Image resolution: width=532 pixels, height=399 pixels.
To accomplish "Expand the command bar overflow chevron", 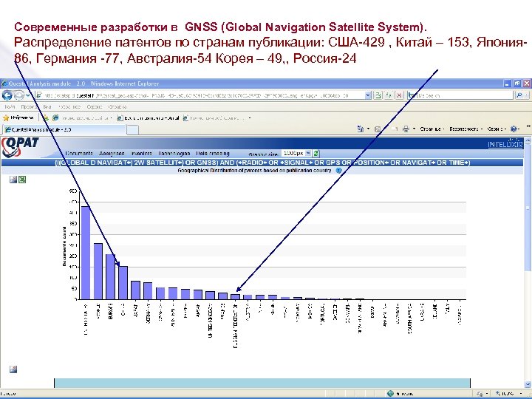I will 528,126.
